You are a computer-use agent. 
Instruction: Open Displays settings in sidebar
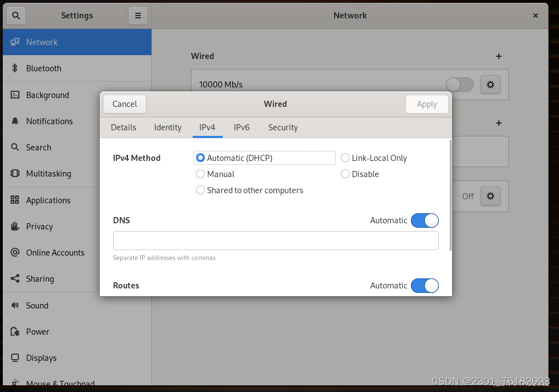(77, 358)
